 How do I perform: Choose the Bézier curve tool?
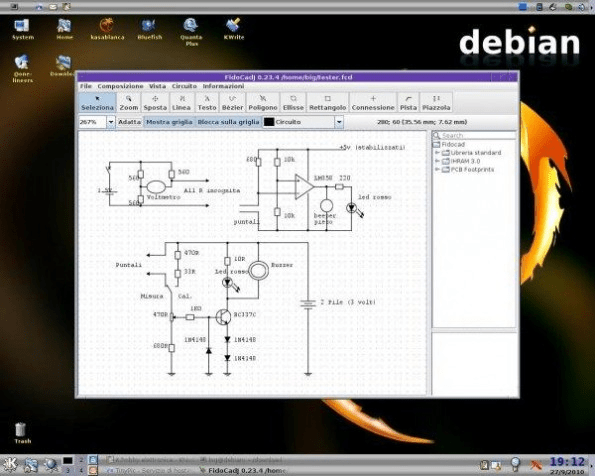click(x=232, y=103)
